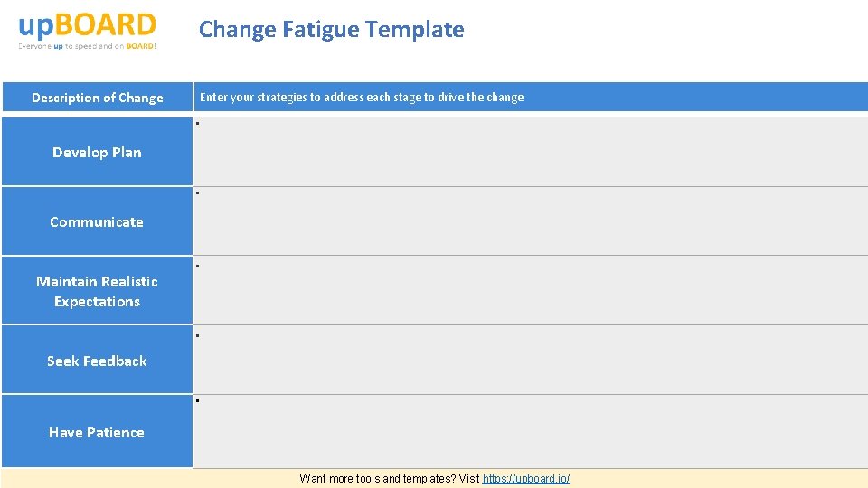Select the Seek Feedback stage cell
Image resolution: width=868 pixels, height=488 pixels.
point(97,361)
